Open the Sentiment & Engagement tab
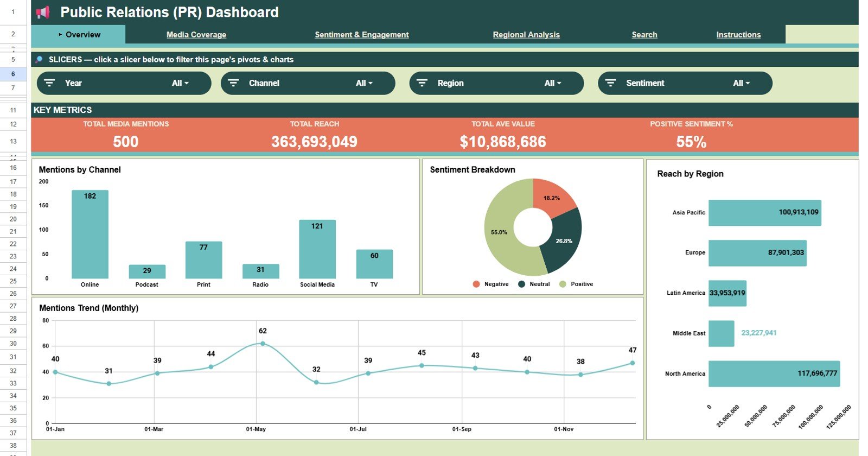 [x=362, y=35]
